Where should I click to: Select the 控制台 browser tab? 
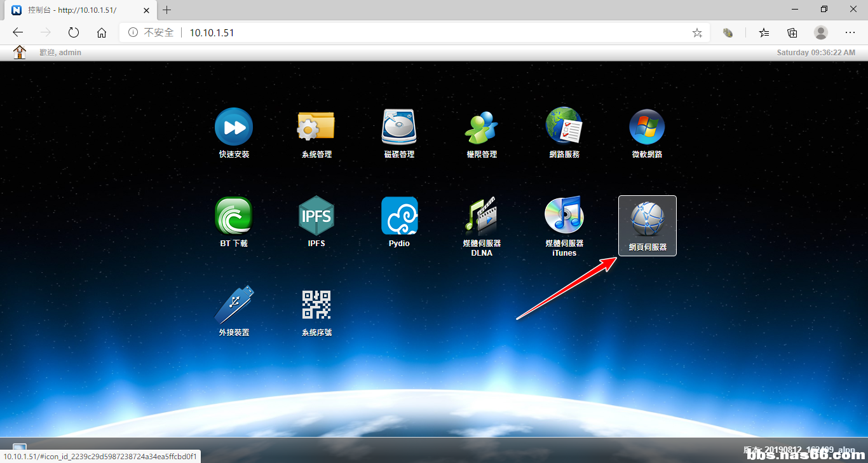81,10
